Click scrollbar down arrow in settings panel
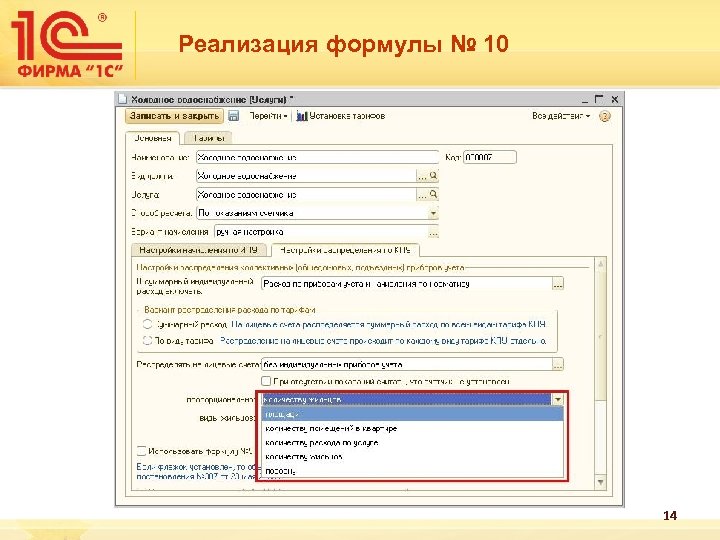This screenshot has height=540, width=720. click(600, 482)
